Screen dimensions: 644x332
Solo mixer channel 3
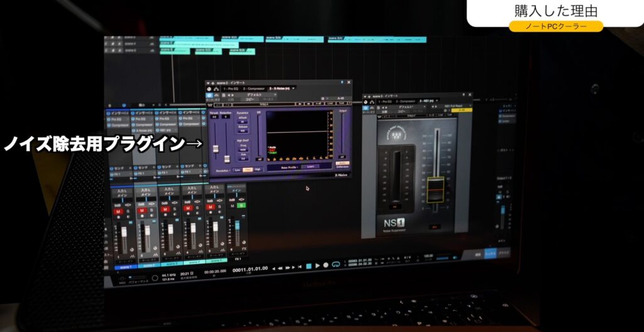point(175,209)
